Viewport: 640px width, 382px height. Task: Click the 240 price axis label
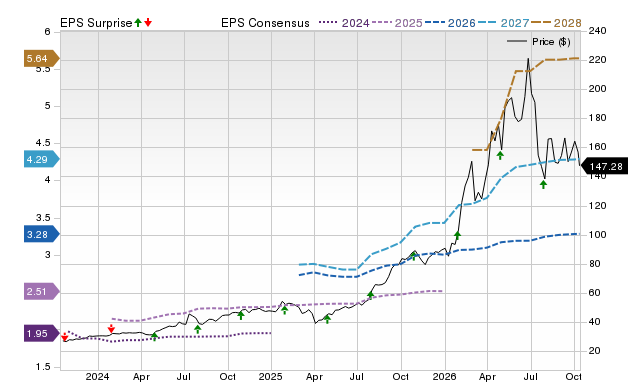tap(597, 31)
